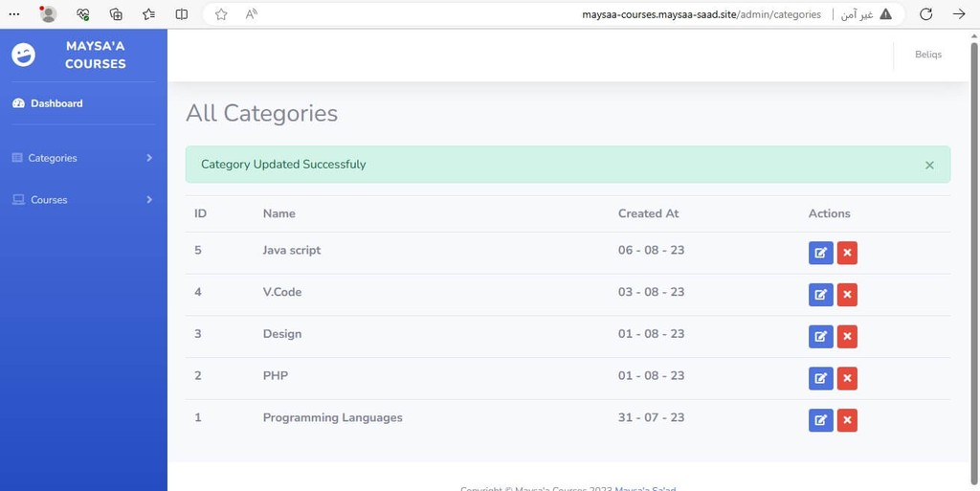Delete the V.Code category
980x491 pixels.
coord(847,295)
